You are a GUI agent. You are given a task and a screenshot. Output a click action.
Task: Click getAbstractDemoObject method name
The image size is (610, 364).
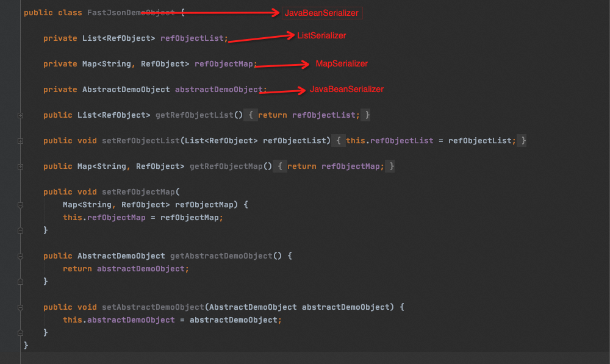[x=221, y=256]
